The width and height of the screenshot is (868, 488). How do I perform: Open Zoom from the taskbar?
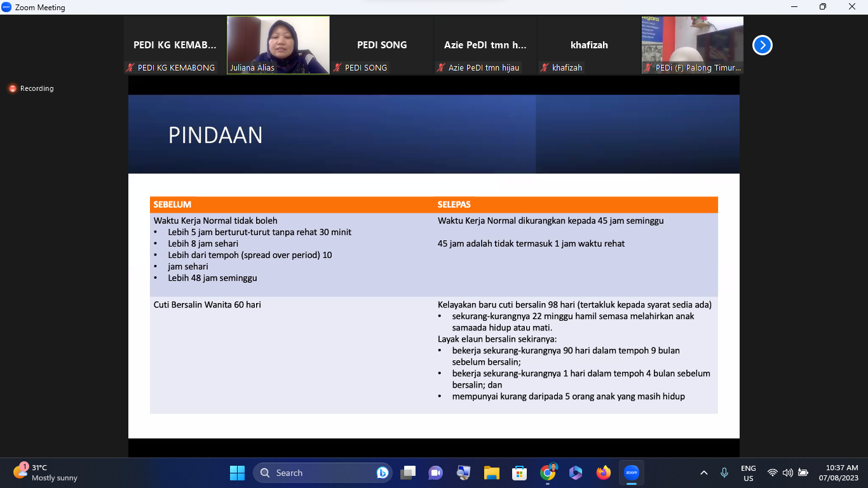(631, 473)
